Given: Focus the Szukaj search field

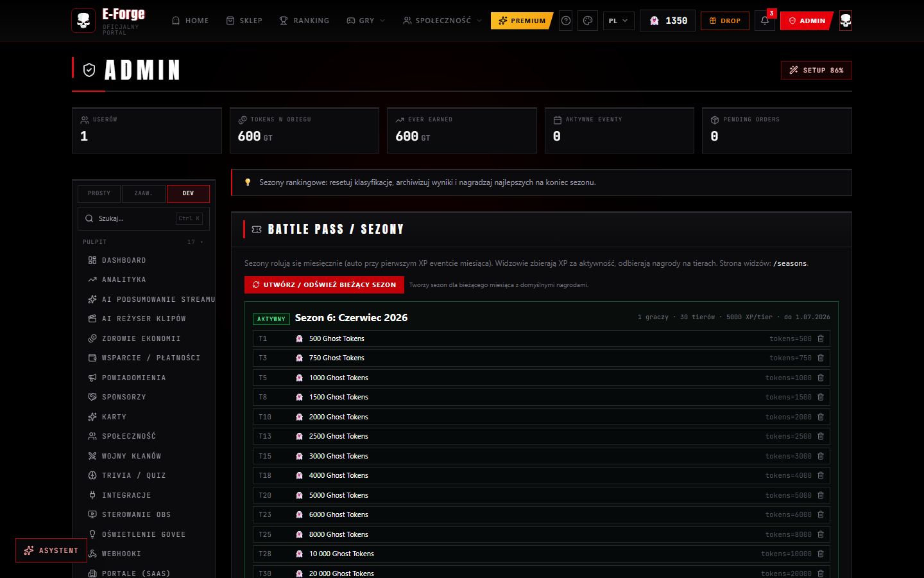Looking at the screenshot, I should (144, 218).
